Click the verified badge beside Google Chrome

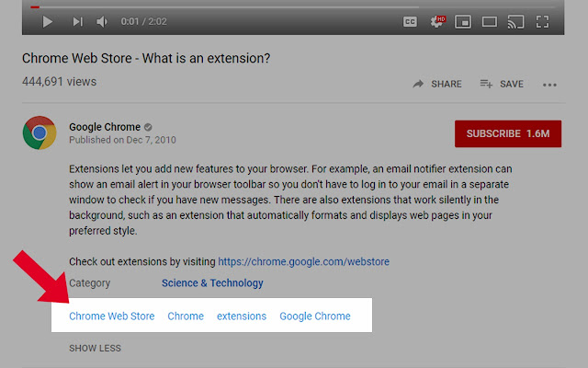coord(148,127)
